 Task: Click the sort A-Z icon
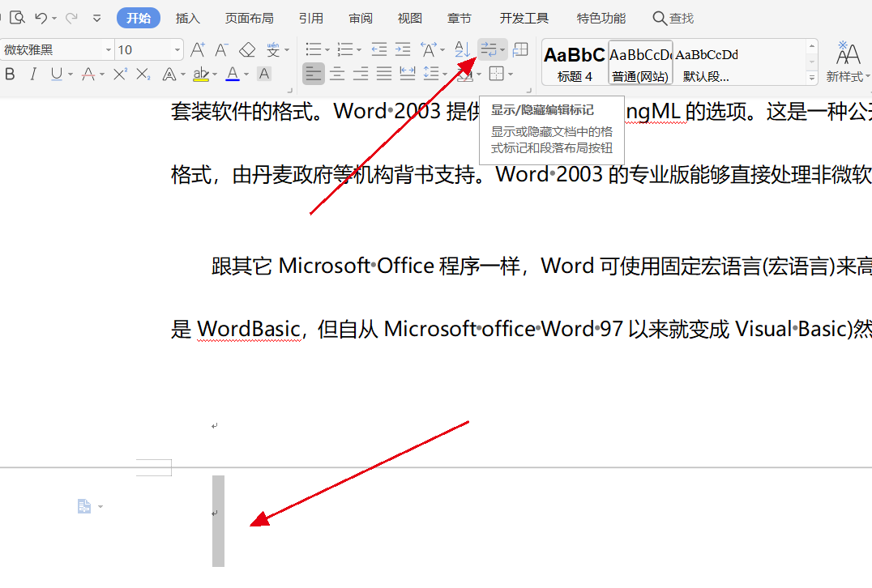coord(462,49)
